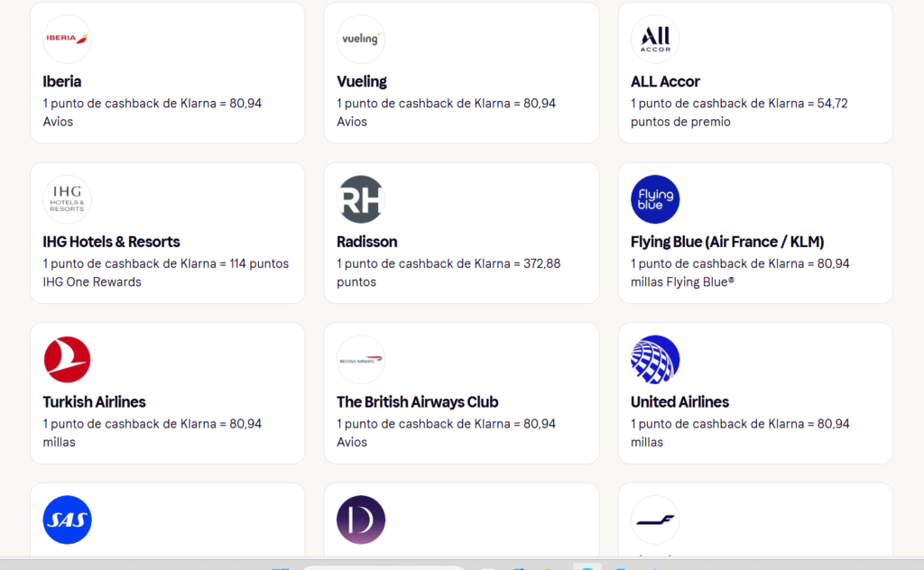Click British Airways '80,94 Avios' text
Screen dimensions: 924x570
pos(446,433)
